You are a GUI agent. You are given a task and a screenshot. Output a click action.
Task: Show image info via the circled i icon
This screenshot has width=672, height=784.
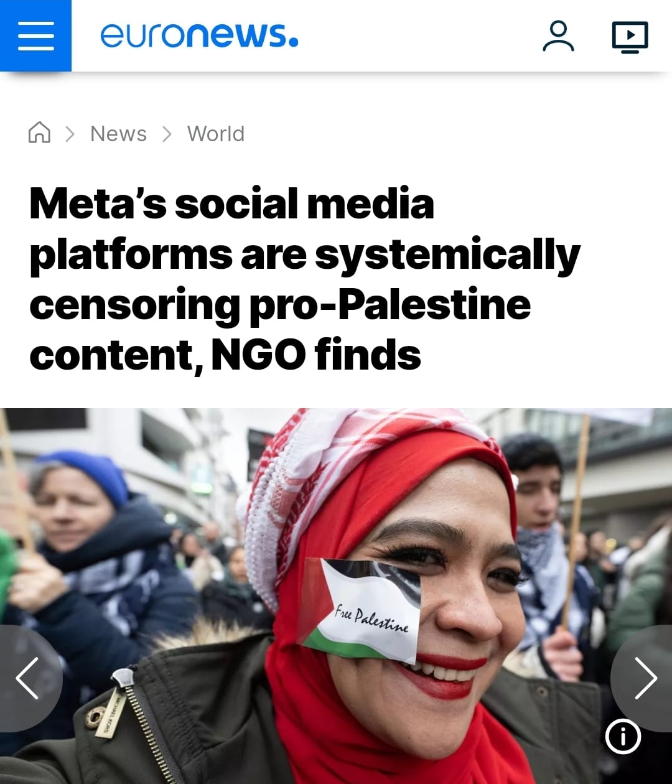[623, 737]
